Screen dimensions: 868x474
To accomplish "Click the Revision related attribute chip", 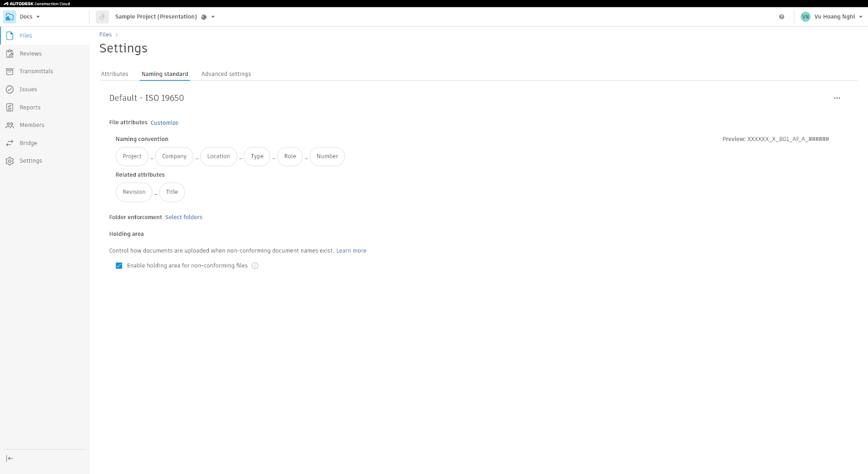I will coord(134,193).
